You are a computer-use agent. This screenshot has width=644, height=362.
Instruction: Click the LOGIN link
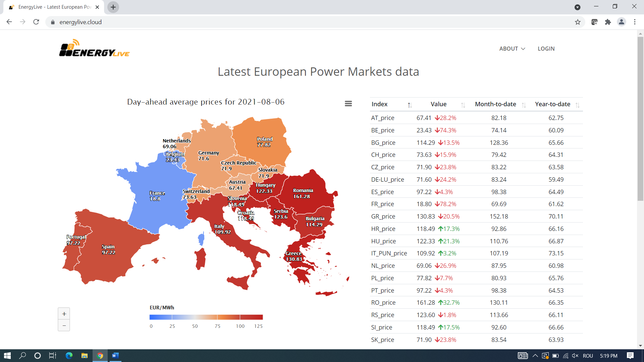pos(546,49)
